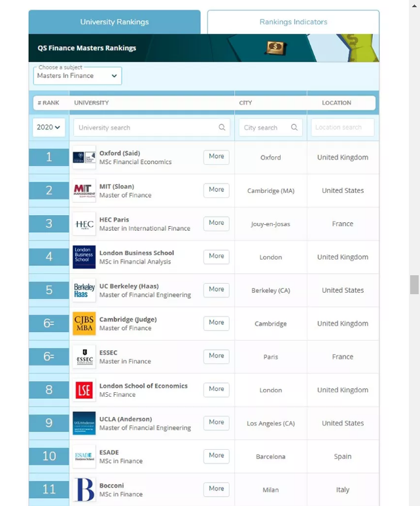Viewport: 420px width, 506px height.
Task: Click the UNIVERSITY column header
Action: [92, 103]
